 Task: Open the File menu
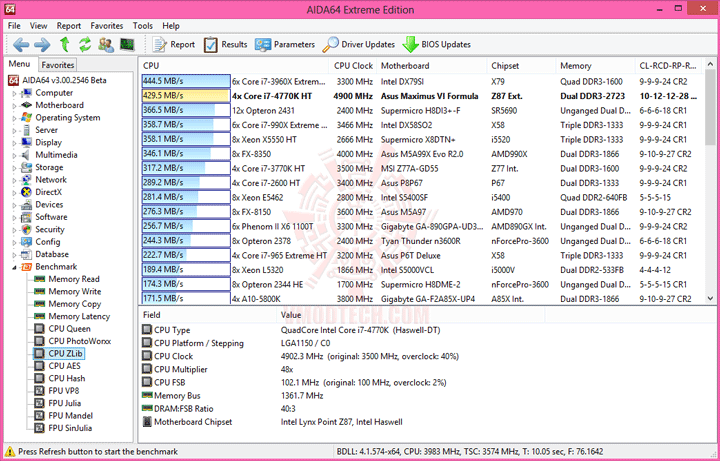pos(14,26)
